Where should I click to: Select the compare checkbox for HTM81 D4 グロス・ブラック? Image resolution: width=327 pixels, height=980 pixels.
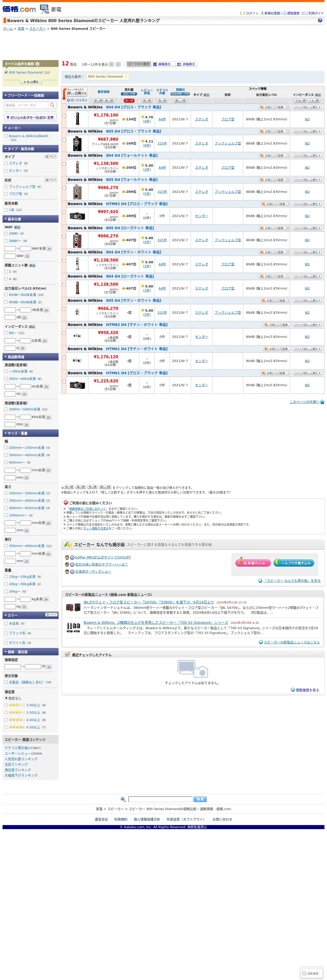pos(64,382)
